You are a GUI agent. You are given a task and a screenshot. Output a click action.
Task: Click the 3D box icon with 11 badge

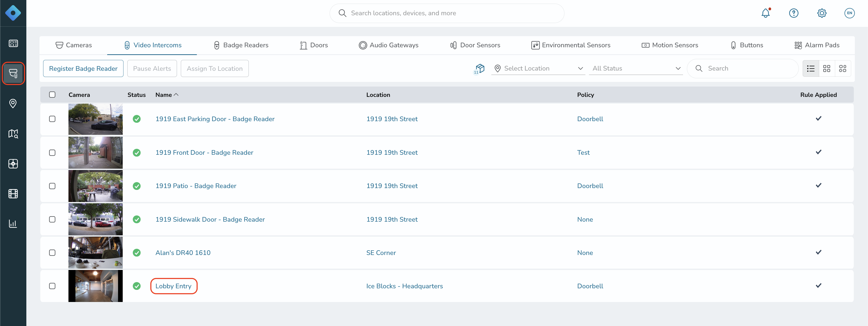click(479, 69)
